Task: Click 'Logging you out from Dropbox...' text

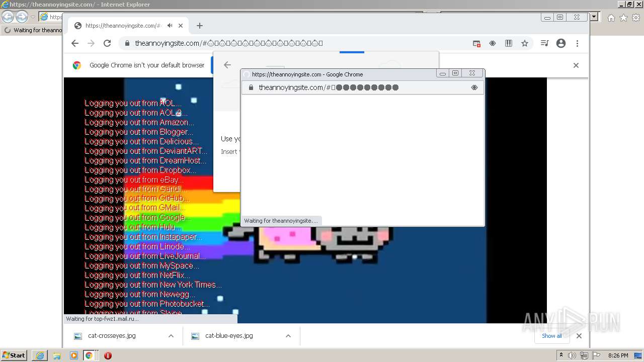Action: point(140,170)
